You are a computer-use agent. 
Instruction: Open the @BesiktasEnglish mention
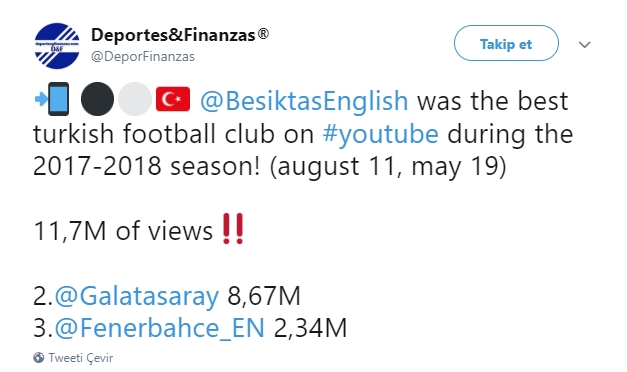pyautogui.click(x=304, y=101)
